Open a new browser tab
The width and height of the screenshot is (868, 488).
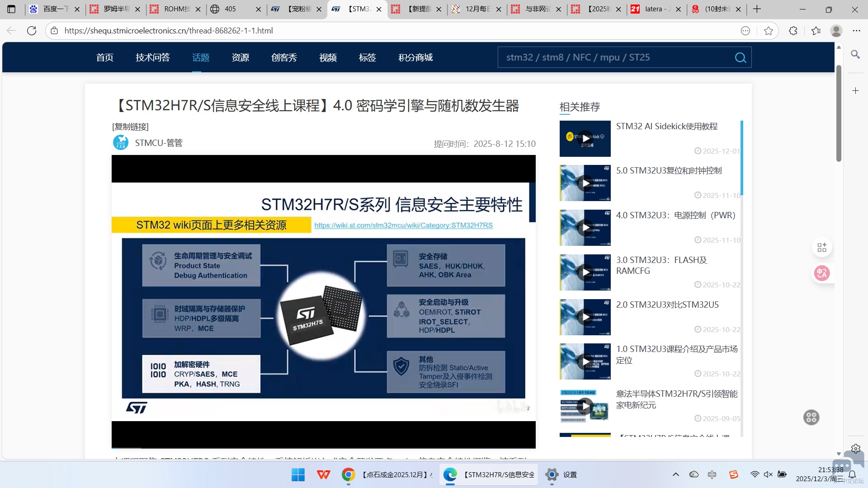click(x=757, y=9)
